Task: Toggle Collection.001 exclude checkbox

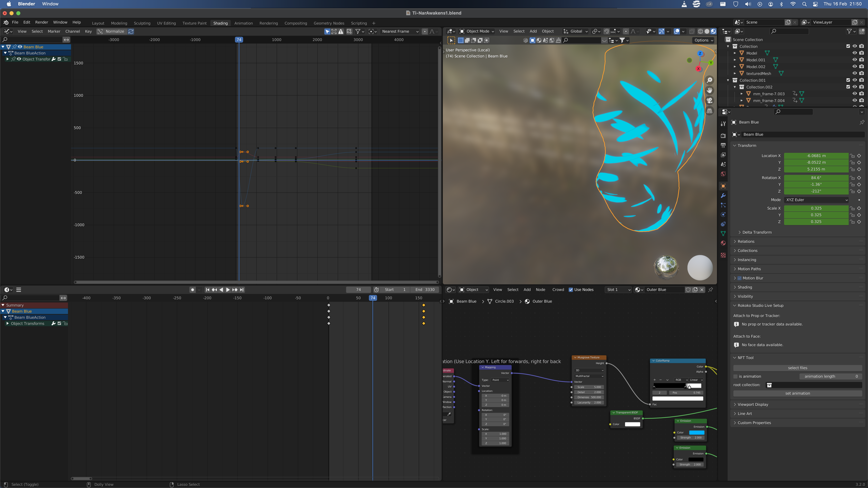Action: pos(848,80)
